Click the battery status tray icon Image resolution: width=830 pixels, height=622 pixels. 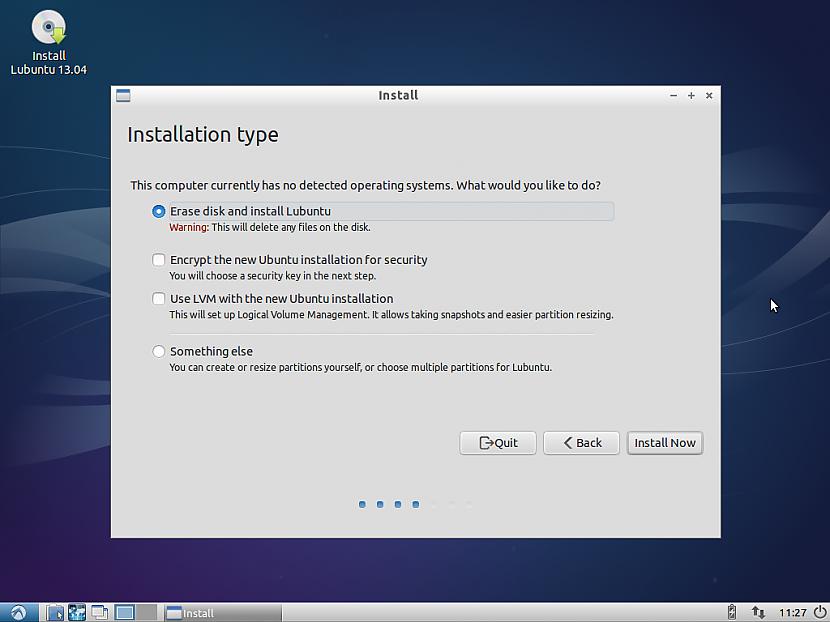coord(732,612)
